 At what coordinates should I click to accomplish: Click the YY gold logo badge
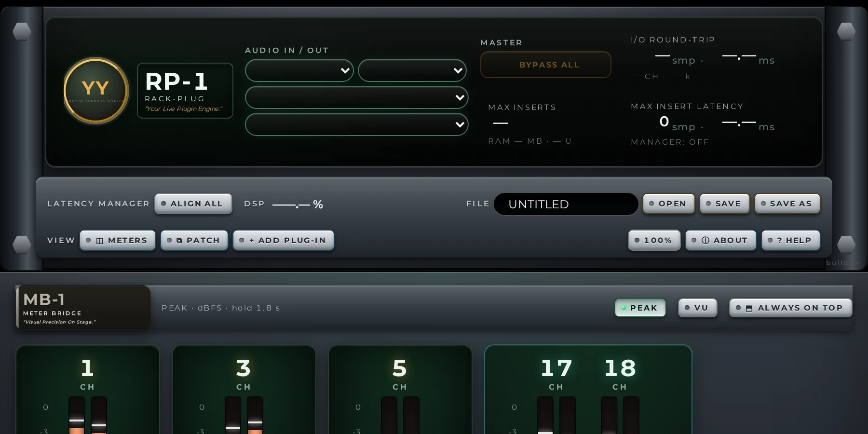pyautogui.click(x=96, y=90)
